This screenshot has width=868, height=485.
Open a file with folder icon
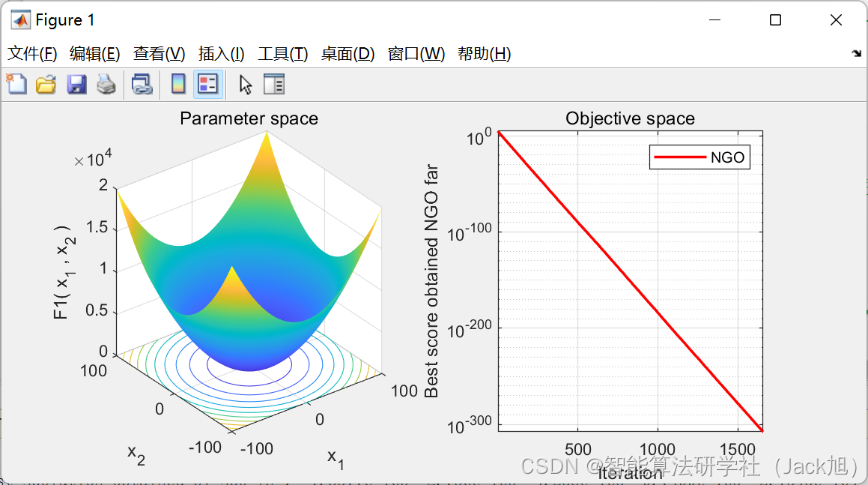click(x=46, y=84)
